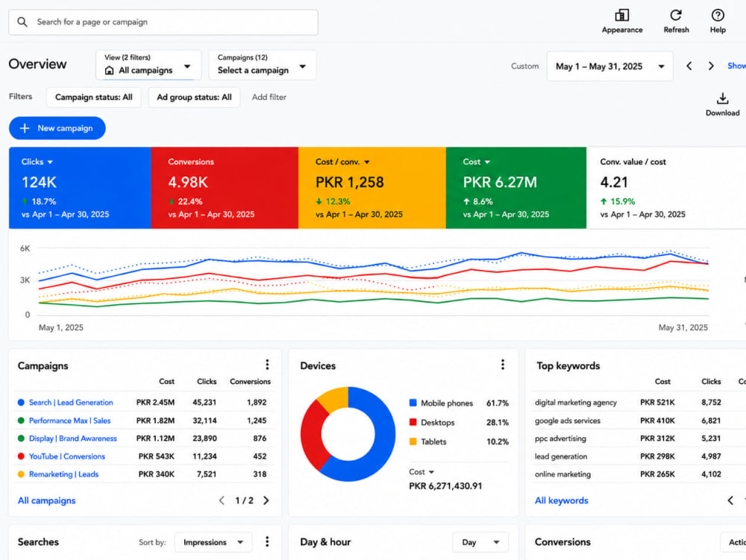The image size is (746, 560).
Task: Click the Cost column header in Top keywords
Action: pos(662,382)
